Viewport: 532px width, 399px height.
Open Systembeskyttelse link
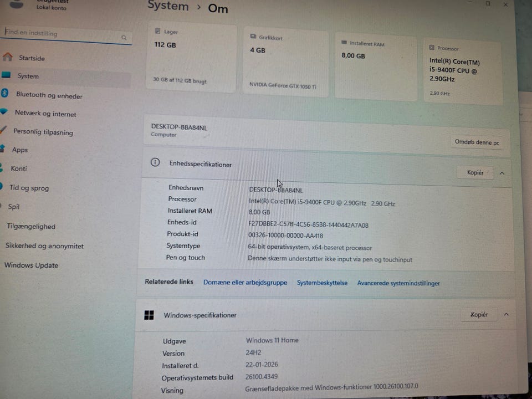(322, 283)
